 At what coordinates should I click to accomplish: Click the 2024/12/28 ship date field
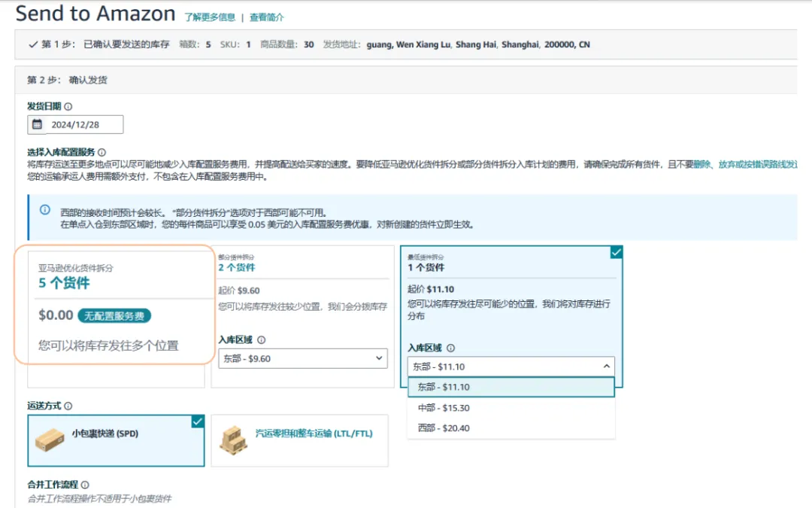pyautogui.click(x=83, y=125)
